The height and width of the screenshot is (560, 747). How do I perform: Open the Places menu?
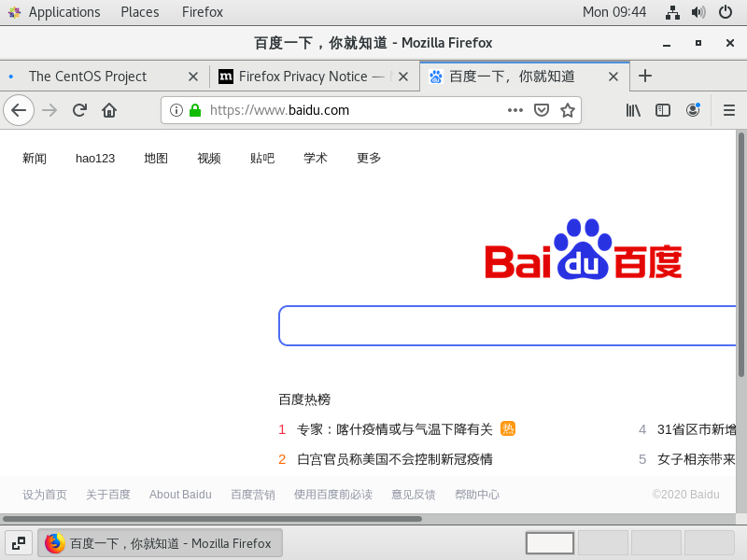point(139,12)
